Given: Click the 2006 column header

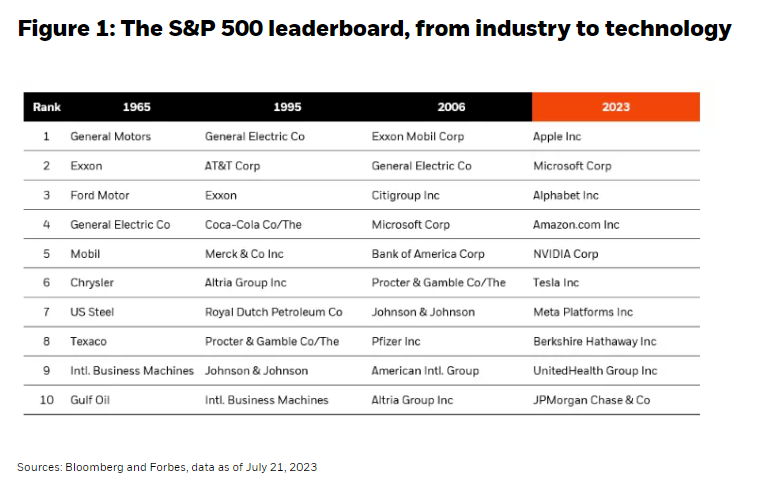Looking at the screenshot, I should (x=451, y=106).
